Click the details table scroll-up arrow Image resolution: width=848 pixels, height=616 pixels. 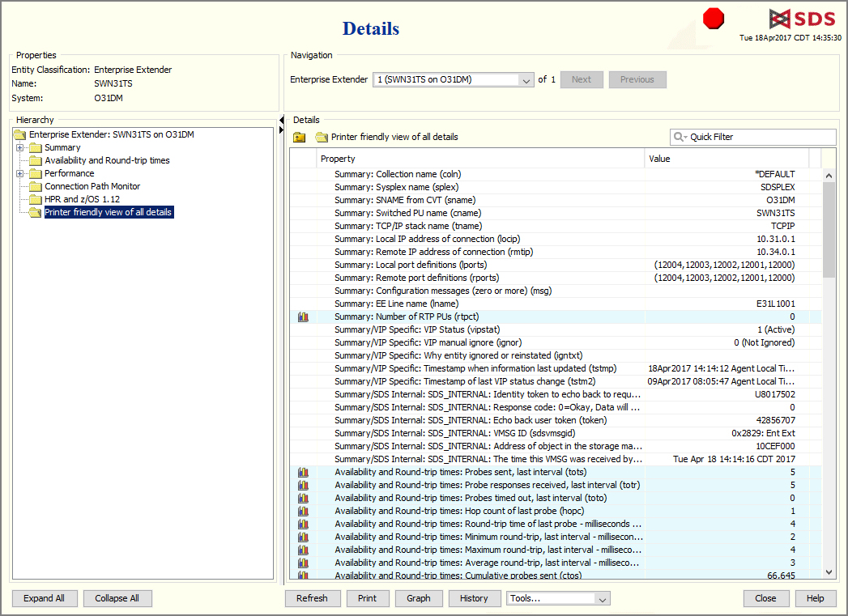(x=829, y=176)
